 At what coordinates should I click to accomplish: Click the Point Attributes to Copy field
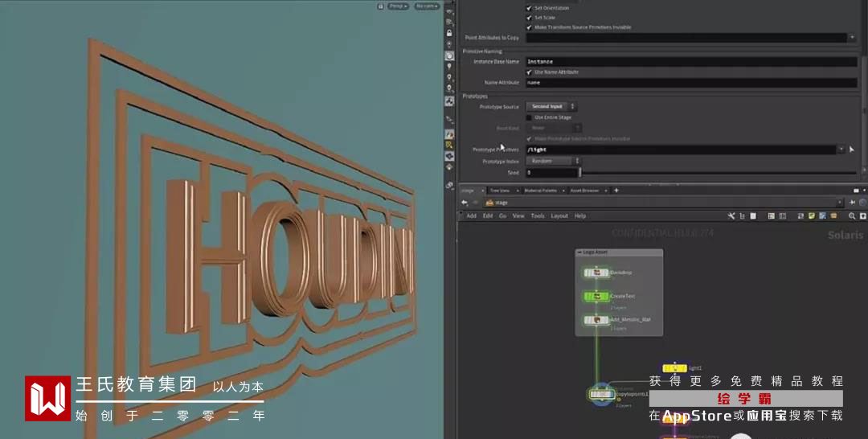coord(686,38)
